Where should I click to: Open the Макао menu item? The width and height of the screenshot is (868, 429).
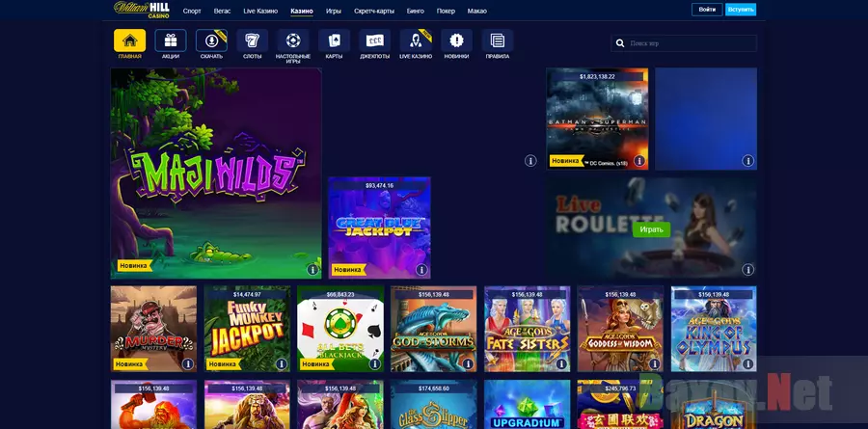(477, 11)
